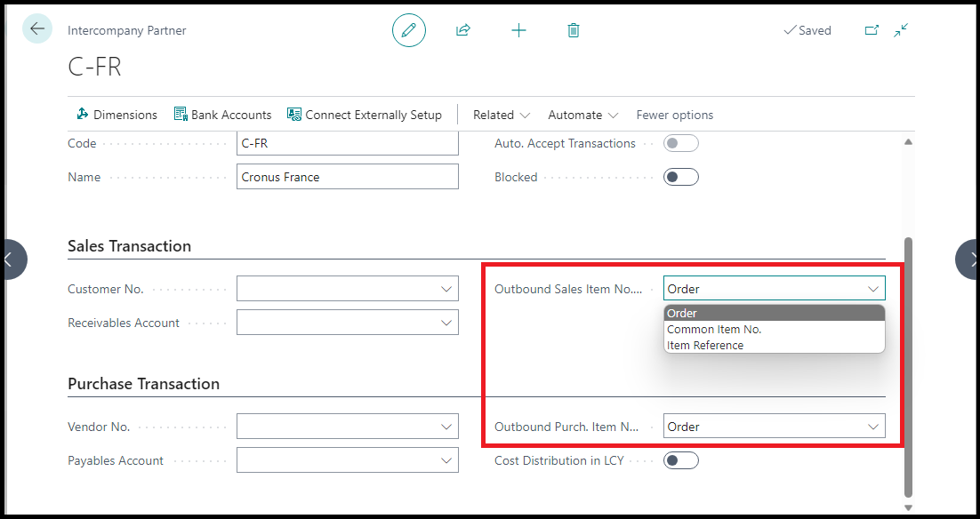980x519 pixels.
Task: Go to the next record arrow
Action: [x=968, y=259]
